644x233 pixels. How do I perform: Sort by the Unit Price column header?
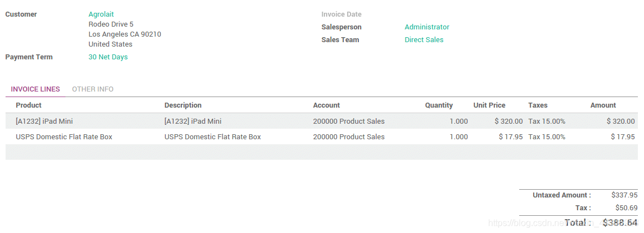[489, 105]
